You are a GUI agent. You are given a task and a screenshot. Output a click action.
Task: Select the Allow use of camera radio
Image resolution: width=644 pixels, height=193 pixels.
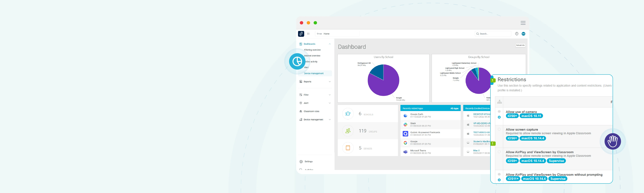click(499, 112)
